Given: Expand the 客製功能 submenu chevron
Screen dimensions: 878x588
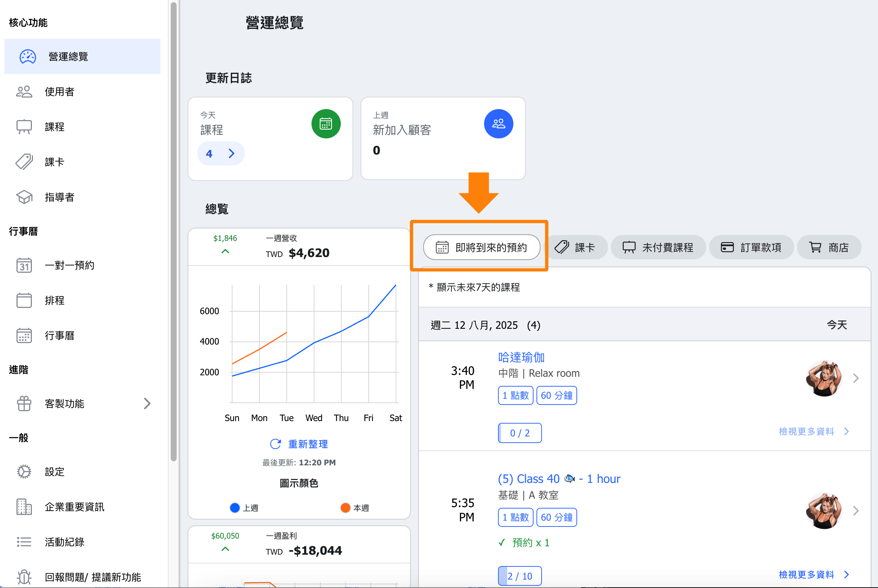Looking at the screenshot, I should [147, 403].
